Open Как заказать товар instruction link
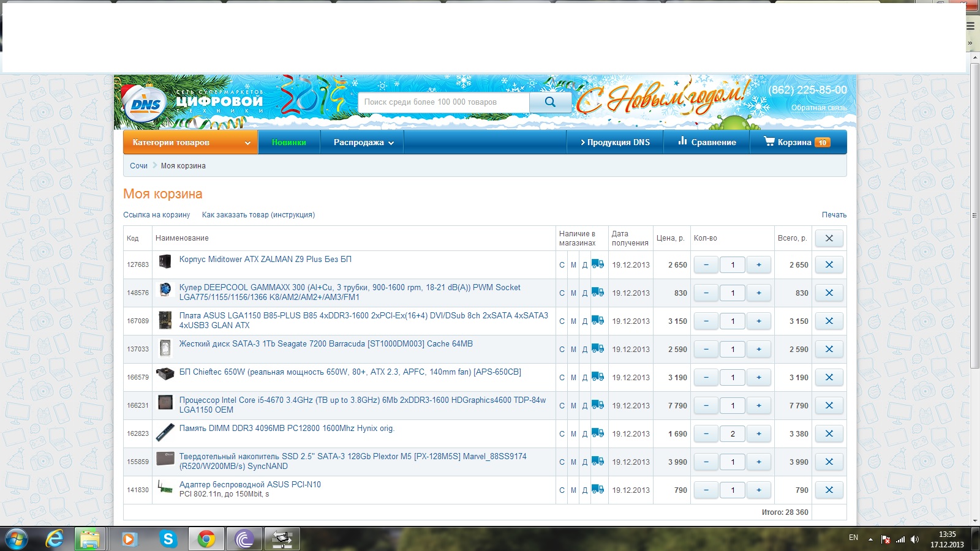980x551 pixels. 258,215
